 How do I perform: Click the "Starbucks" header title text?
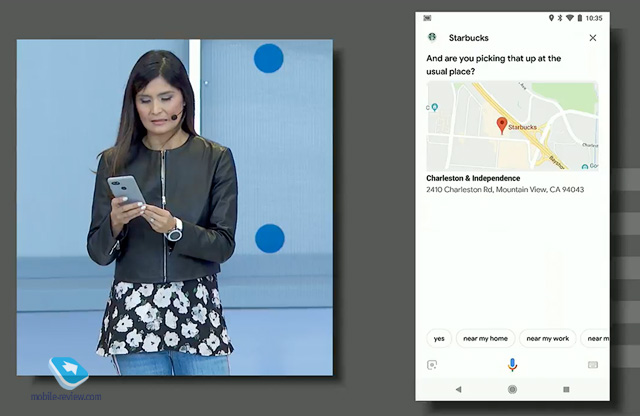pos(469,38)
